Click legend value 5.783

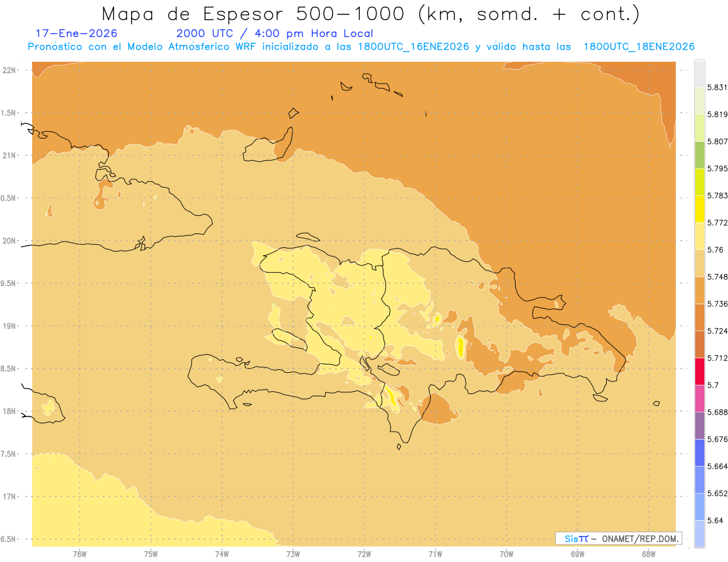pos(717,196)
